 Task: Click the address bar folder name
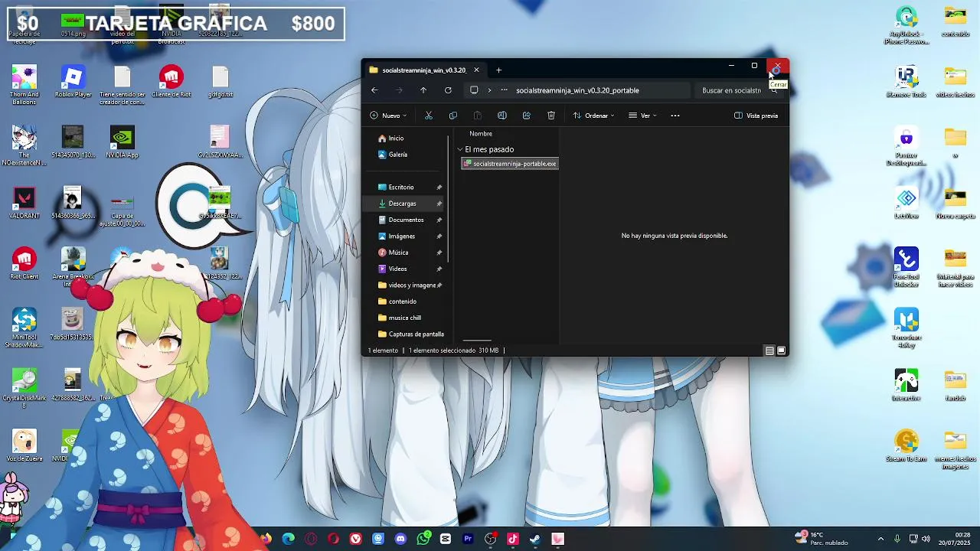click(577, 90)
